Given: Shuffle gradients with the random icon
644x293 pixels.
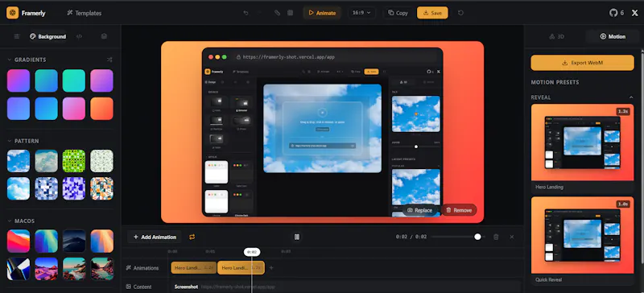Looking at the screenshot, I should click(x=109, y=60).
